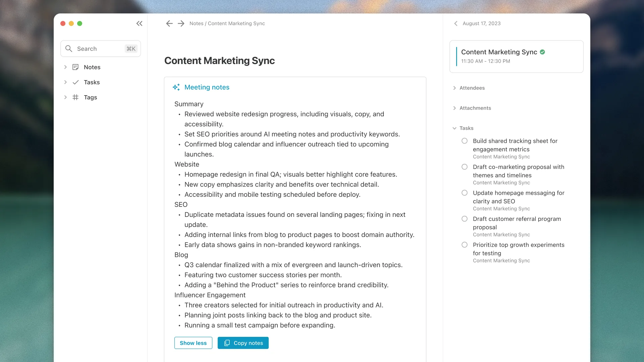Close the window with the red button
The width and height of the screenshot is (644, 362).
point(63,23)
